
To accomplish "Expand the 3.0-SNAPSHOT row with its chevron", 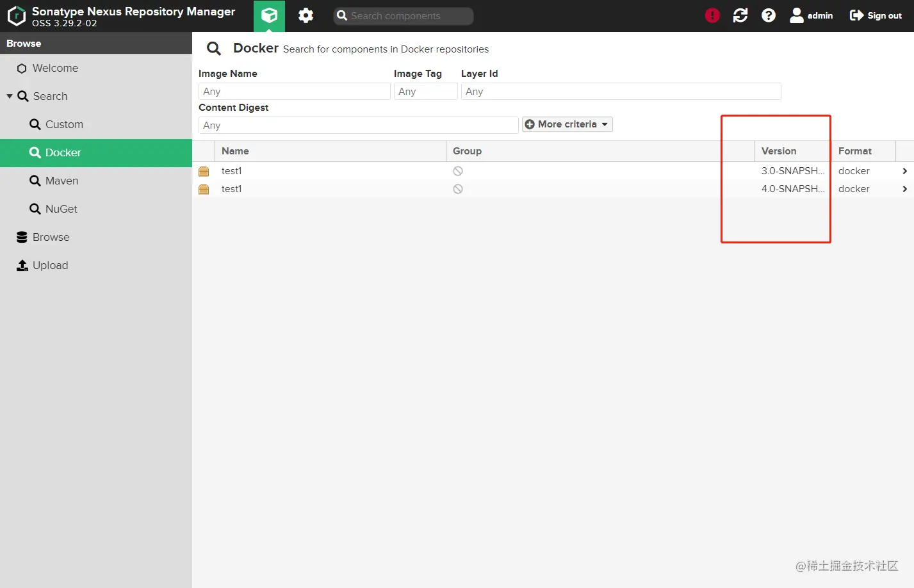I will coord(904,171).
